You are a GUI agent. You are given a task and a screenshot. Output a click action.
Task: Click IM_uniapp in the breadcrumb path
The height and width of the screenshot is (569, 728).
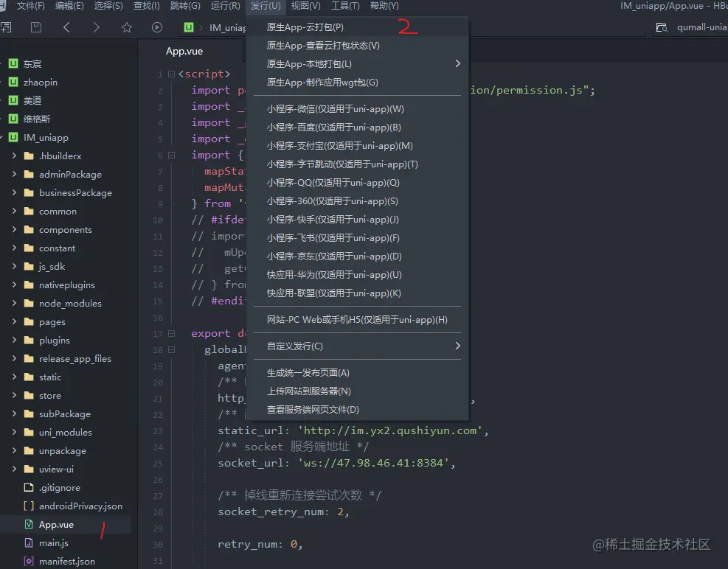click(x=227, y=28)
